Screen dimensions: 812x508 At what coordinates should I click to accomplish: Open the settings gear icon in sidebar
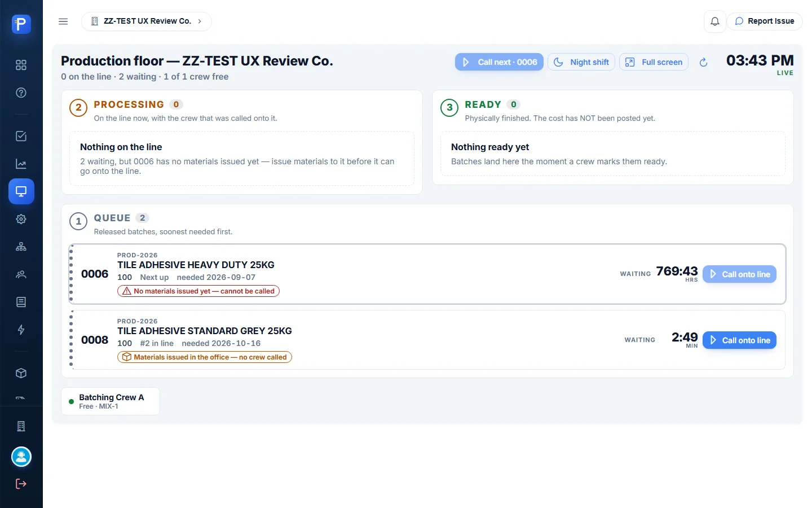[x=21, y=219]
